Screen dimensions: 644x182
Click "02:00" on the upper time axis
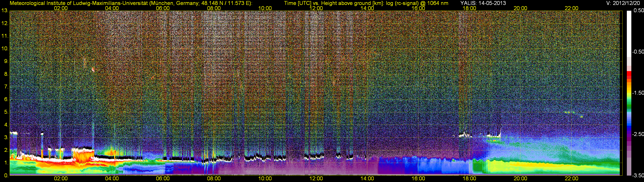[61, 8]
